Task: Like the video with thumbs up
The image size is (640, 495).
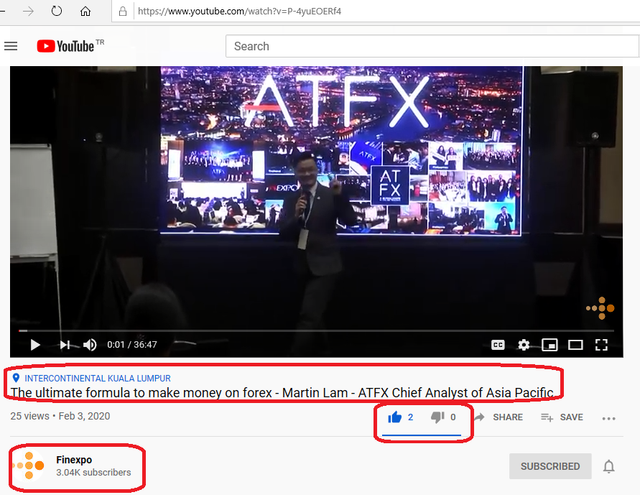Action: click(395, 417)
